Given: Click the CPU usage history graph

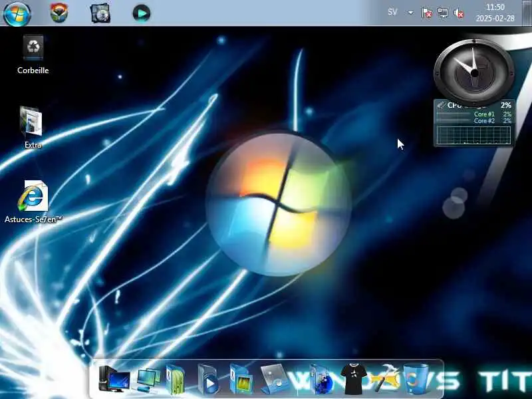Looking at the screenshot, I should (x=473, y=135).
